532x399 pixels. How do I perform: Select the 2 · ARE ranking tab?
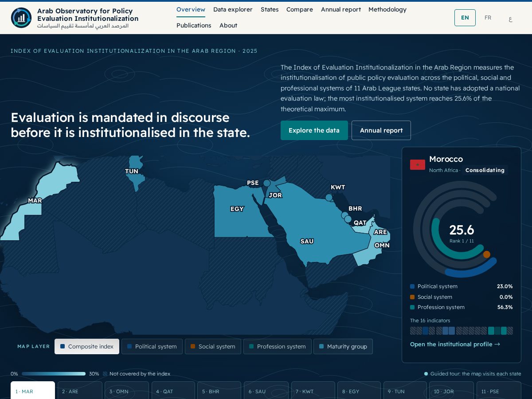point(80,391)
